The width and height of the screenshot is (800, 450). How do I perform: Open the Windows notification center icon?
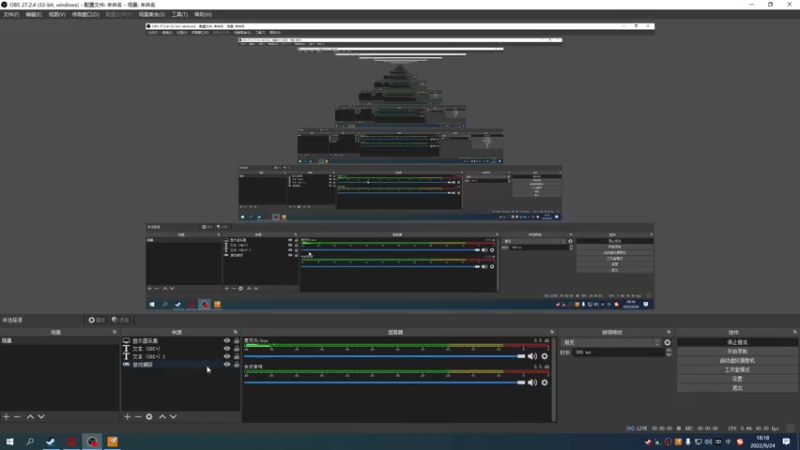786,441
